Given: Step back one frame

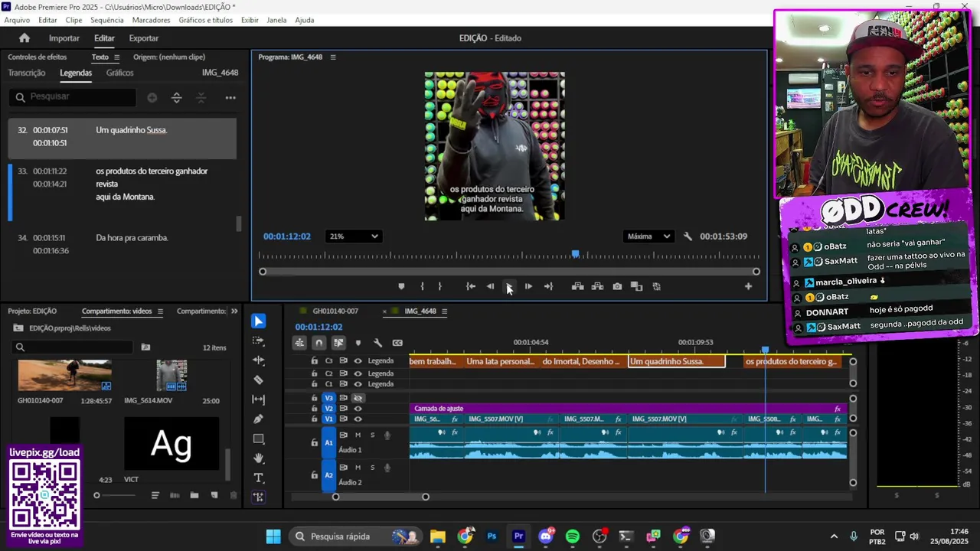Looking at the screenshot, I should click(490, 286).
